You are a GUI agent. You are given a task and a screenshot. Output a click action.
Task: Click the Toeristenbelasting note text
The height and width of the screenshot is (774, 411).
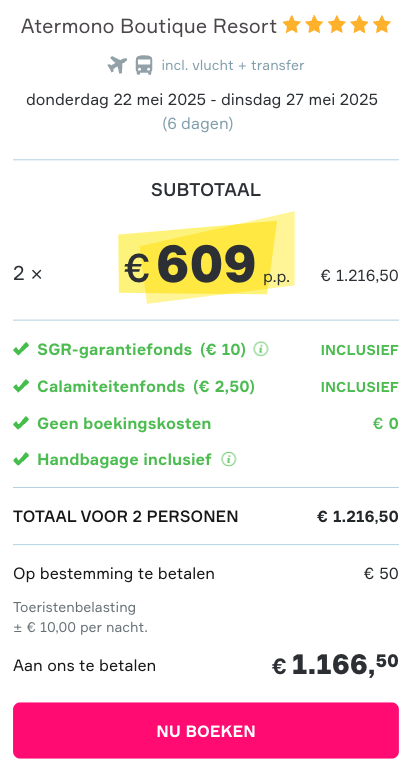pos(80,618)
